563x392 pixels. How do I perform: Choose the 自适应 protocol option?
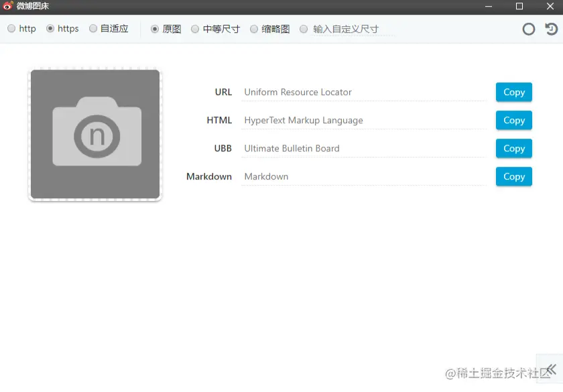click(93, 28)
